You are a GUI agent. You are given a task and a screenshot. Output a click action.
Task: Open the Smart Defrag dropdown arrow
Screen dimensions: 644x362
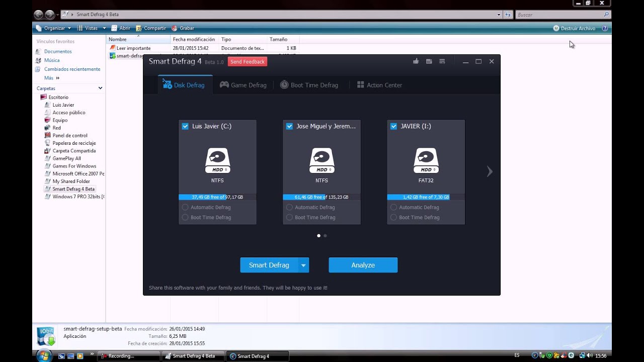point(303,265)
